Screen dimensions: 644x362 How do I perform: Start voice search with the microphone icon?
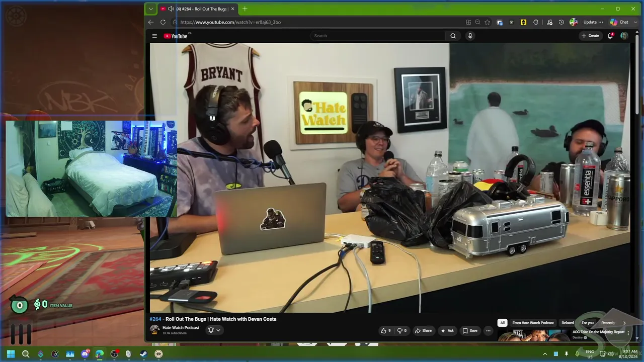tap(470, 36)
